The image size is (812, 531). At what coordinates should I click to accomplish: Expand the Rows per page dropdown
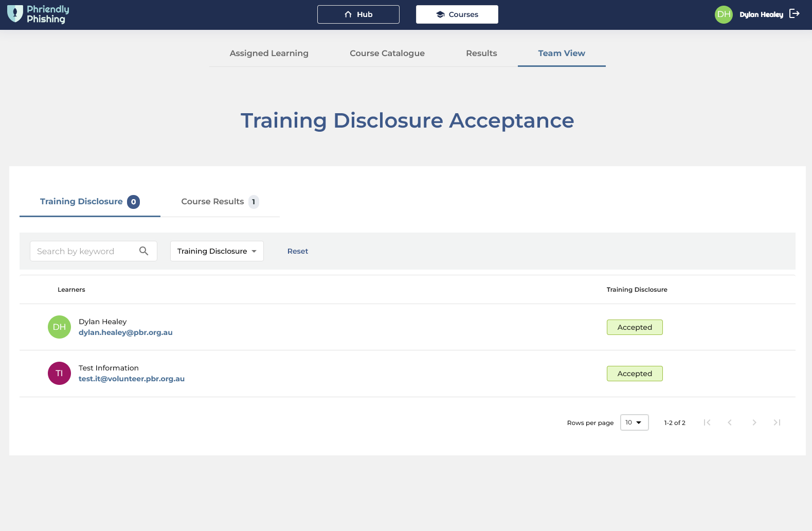coord(634,422)
